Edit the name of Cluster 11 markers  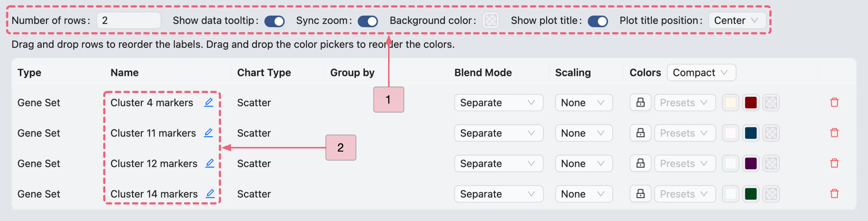[x=209, y=133]
